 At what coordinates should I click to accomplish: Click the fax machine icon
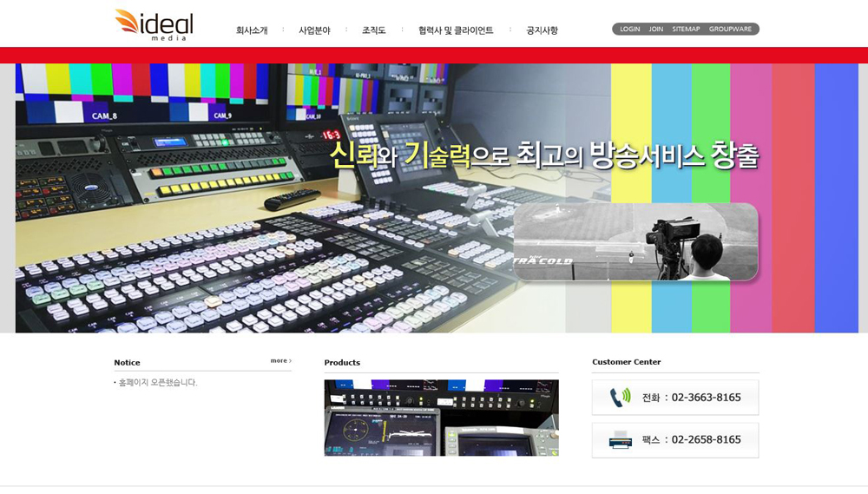coord(620,440)
